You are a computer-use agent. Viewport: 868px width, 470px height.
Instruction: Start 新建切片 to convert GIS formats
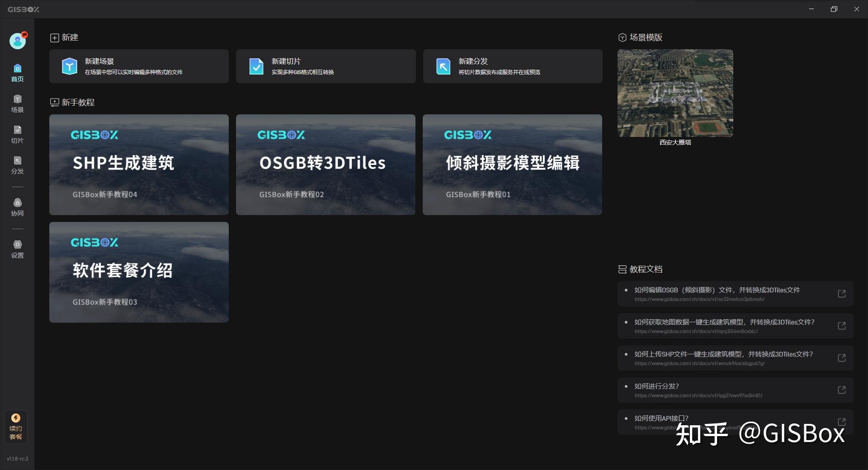pos(325,66)
